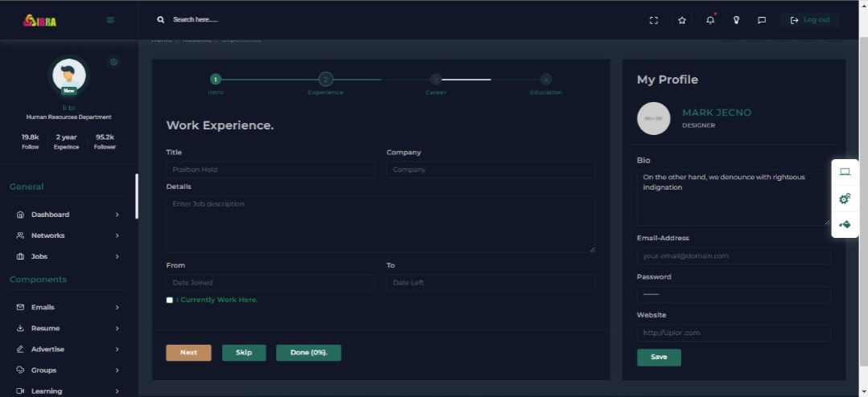Open the chat message icon
The width and height of the screenshot is (868, 397).
click(x=762, y=20)
